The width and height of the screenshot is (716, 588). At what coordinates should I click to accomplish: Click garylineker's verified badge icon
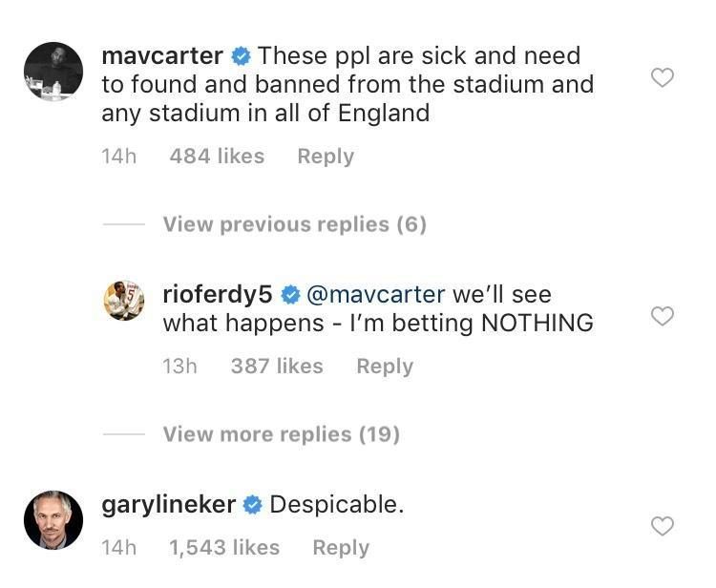[x=253, y=505]
